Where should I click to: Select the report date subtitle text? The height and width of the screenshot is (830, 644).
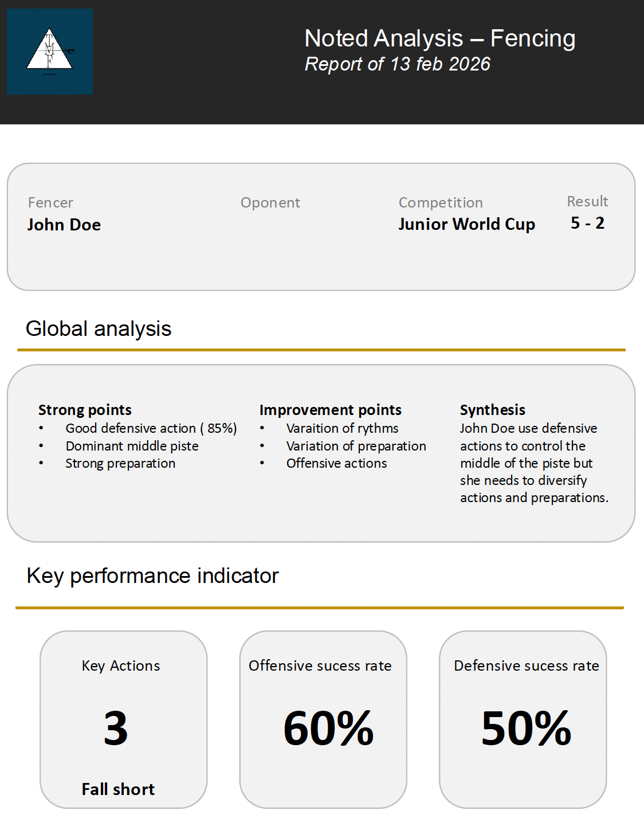coord(397,64)
